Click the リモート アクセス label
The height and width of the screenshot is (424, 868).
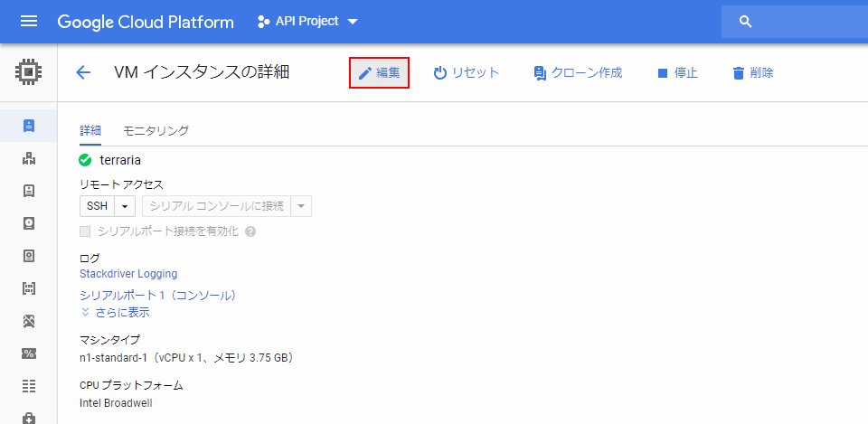122,184
